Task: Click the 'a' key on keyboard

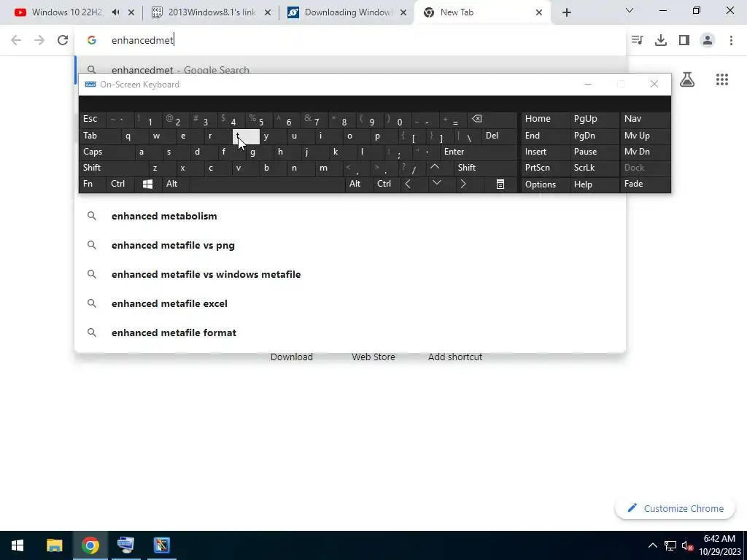Action: click(x=147, y=152)
